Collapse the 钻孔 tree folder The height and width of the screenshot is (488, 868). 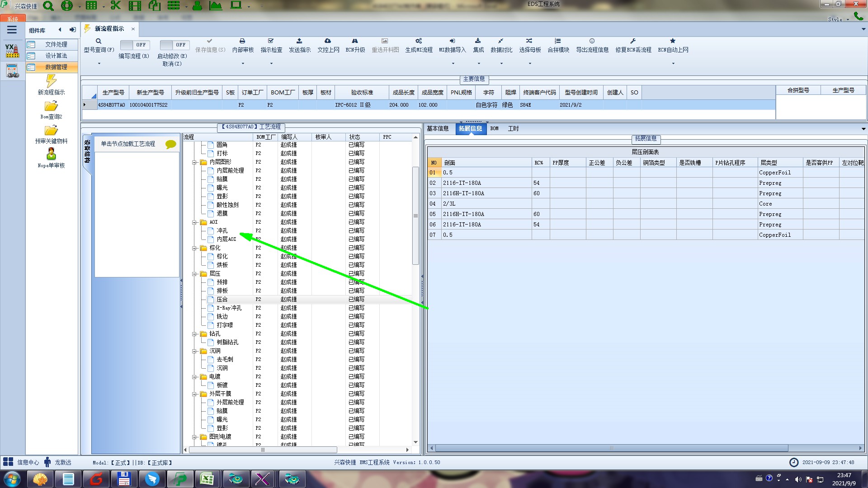[x=194, y=333]
